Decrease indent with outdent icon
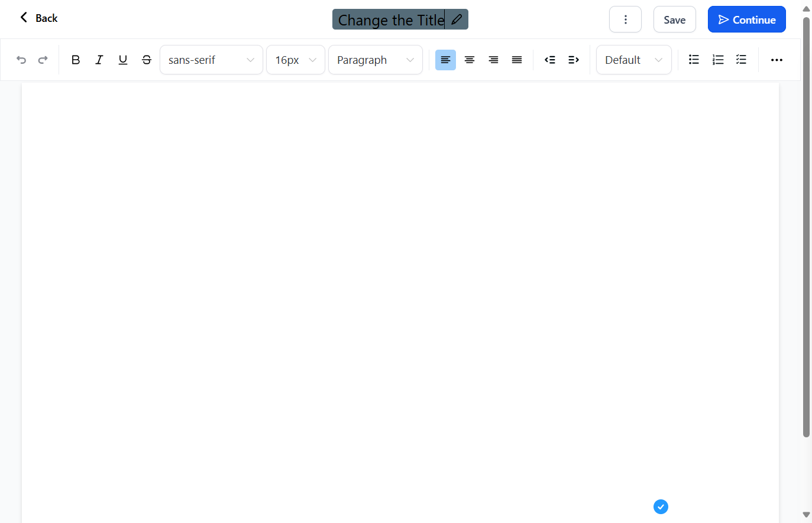Image resolution: width=812 pixels, height=523 pixels. [550, 60]
